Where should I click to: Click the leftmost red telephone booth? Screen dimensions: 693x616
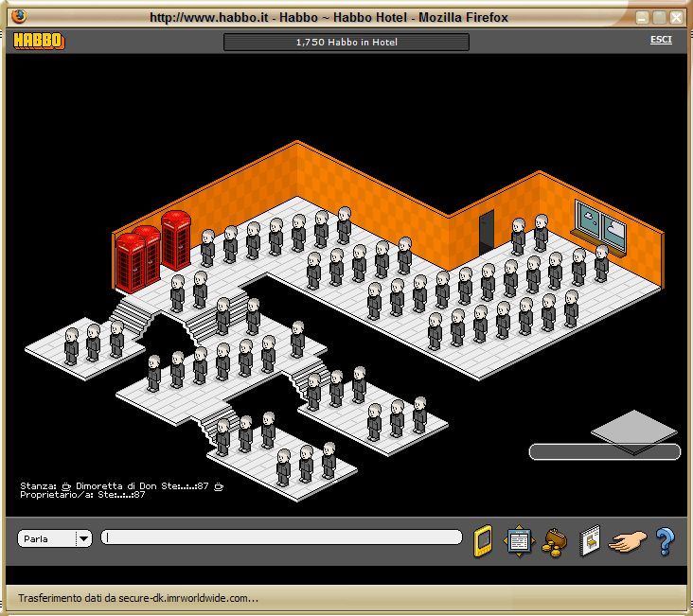(131, 263)
